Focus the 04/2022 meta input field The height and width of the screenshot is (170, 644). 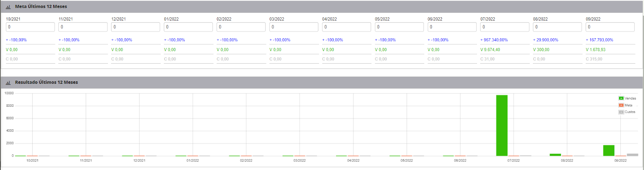coord(347,27)
